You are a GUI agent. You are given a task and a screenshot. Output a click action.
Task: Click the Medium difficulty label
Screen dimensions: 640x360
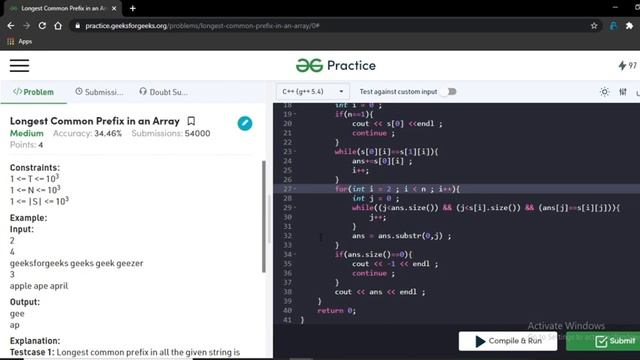click(x=27, y=133)
